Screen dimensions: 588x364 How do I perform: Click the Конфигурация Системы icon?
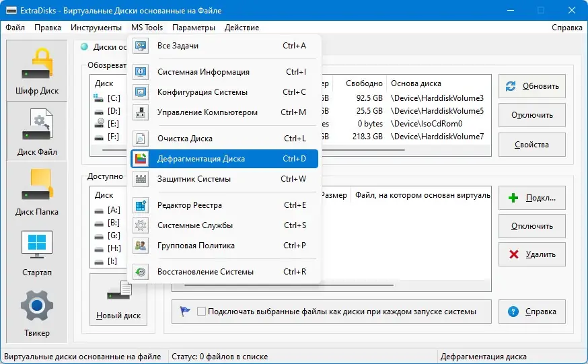pyautogui.click(x=141, y=92)
